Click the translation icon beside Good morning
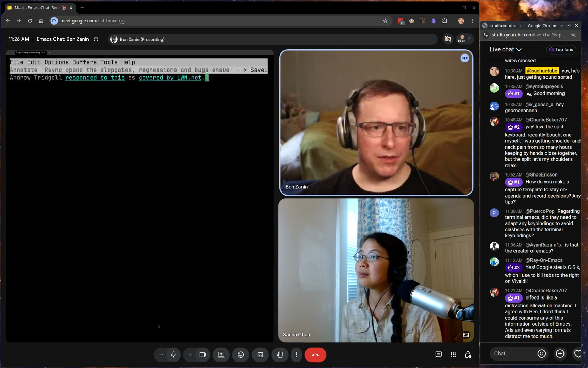 [529, 94]
